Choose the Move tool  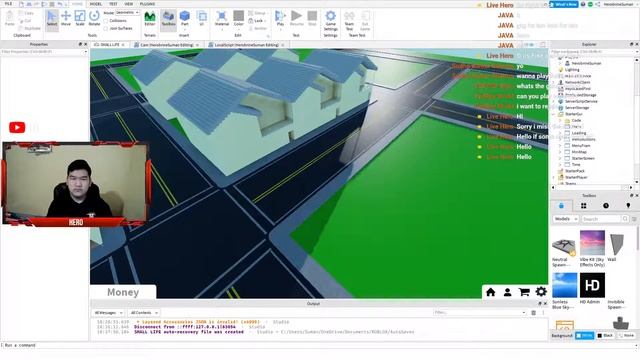pyautogui.click(x=66, y=19)
